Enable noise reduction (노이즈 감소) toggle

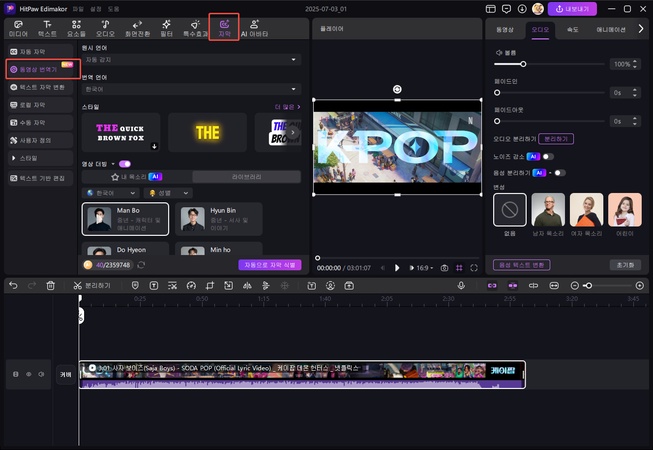click(548, 157)
